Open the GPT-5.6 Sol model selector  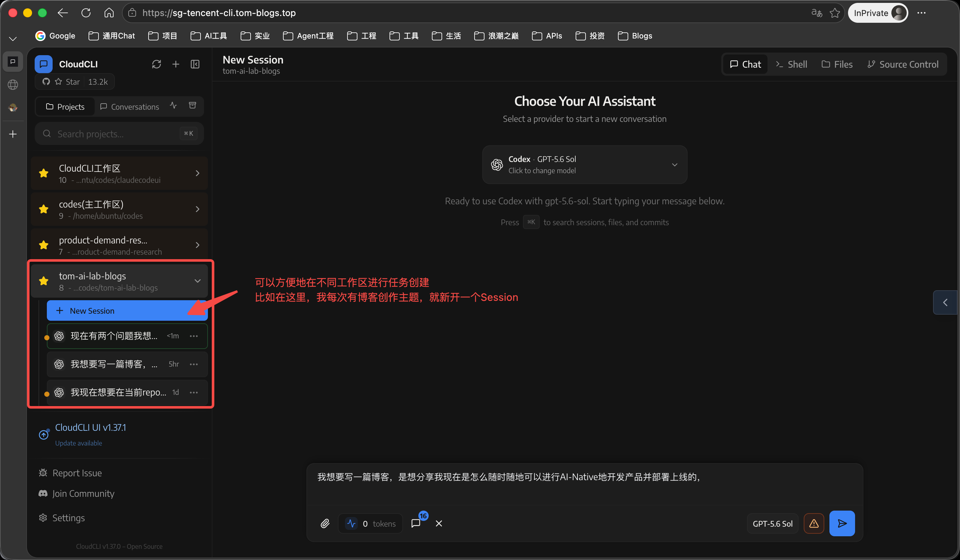coord(773,523)
